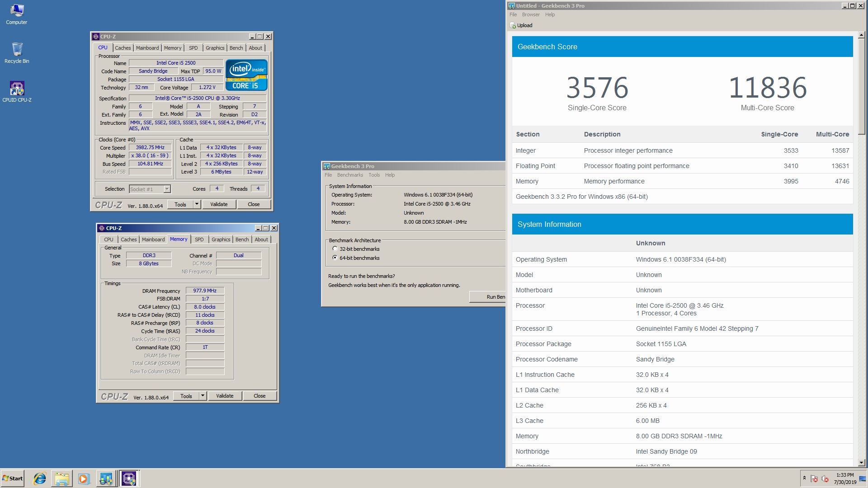Click Validate in the upper CPU-Z window
Screen dimensions: 868x488
(219, 204)
